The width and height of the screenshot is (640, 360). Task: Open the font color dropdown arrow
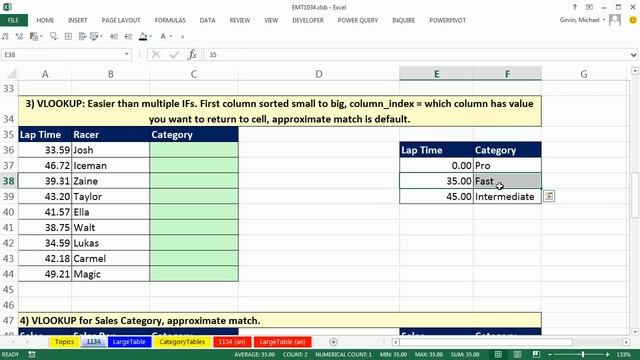coord(171,37)
